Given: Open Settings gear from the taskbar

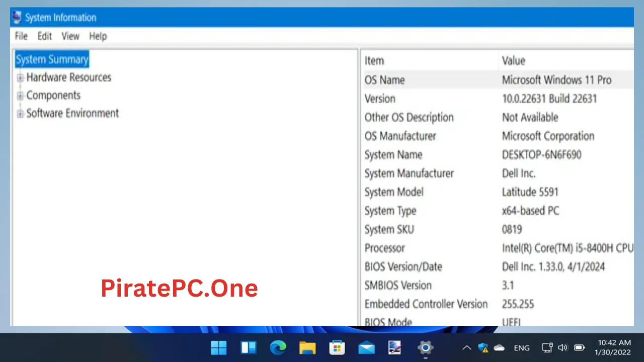Looking at the screenshot, I should pos(425,347).
